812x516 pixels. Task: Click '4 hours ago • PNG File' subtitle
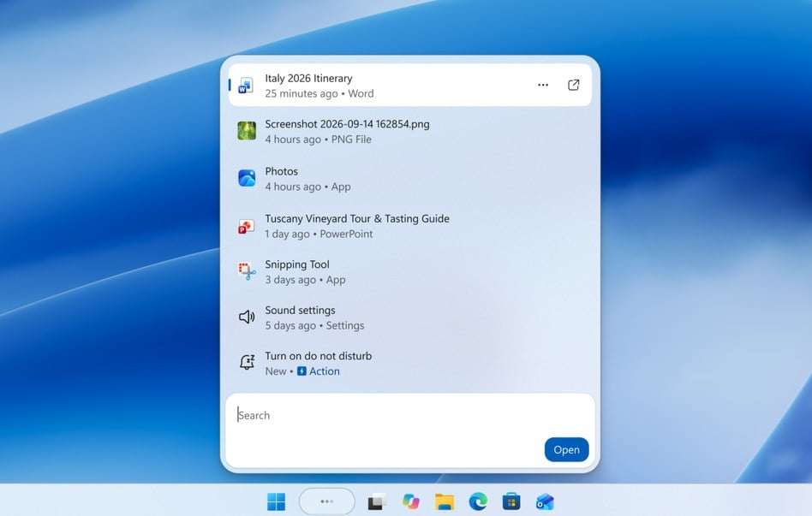coord(318,139)
